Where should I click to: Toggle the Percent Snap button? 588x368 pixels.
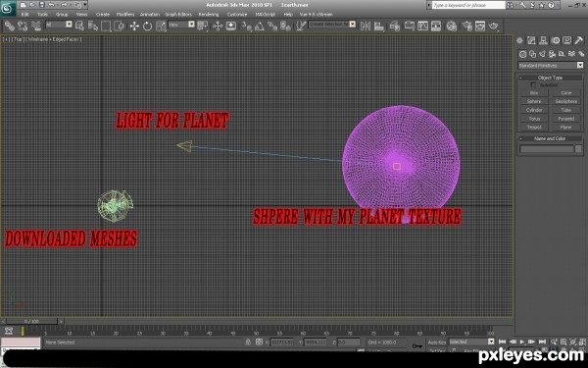[x=272, y=26]
